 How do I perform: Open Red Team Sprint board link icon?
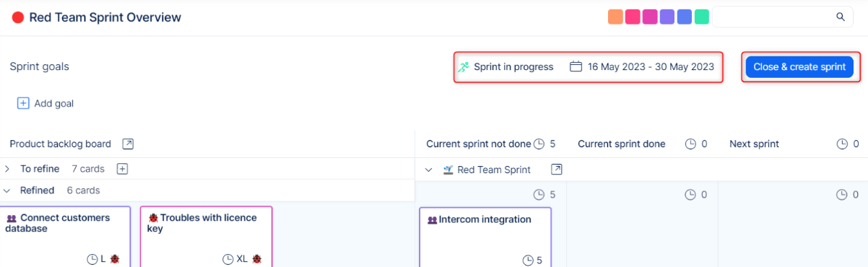(x=557, y=170)
